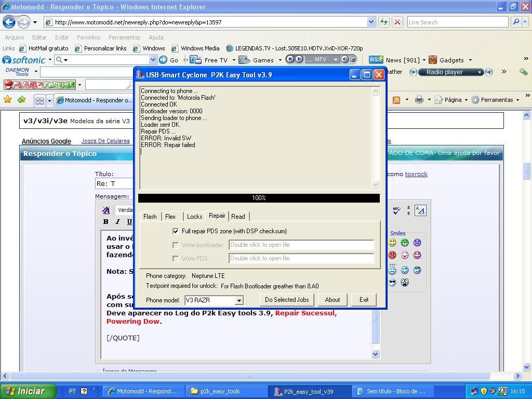Click the Add to Favorites star icon
Screen dimensions: 532x399
22,99
